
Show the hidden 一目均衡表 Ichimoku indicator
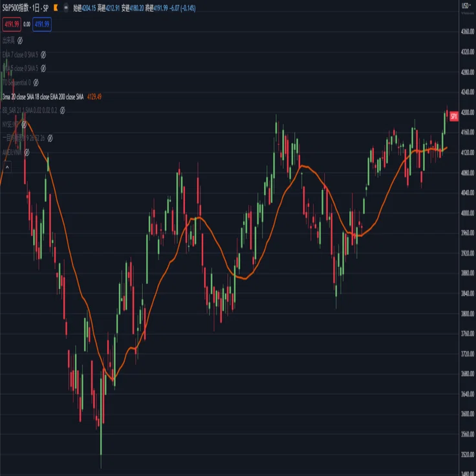coord(50,138)
